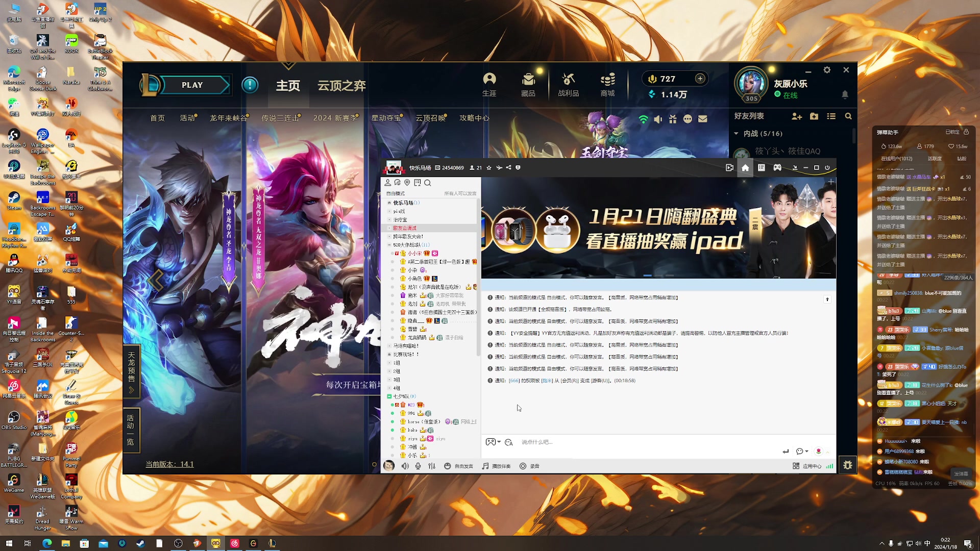Click the blue exclamation alert icon near PLAY

[250, 85]
